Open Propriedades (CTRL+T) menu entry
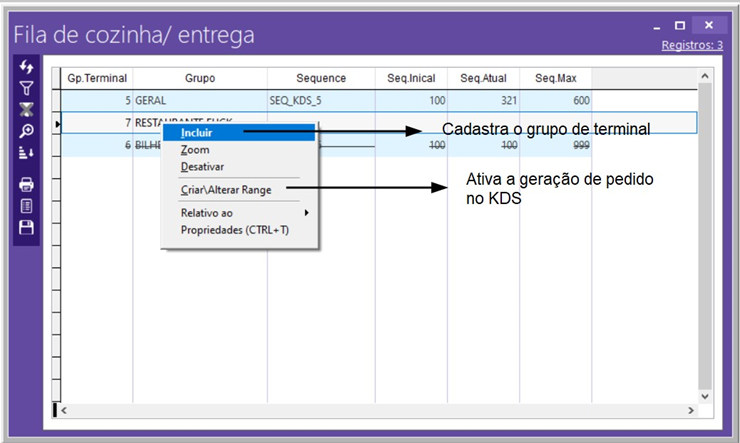 click(x=234, y=229)
